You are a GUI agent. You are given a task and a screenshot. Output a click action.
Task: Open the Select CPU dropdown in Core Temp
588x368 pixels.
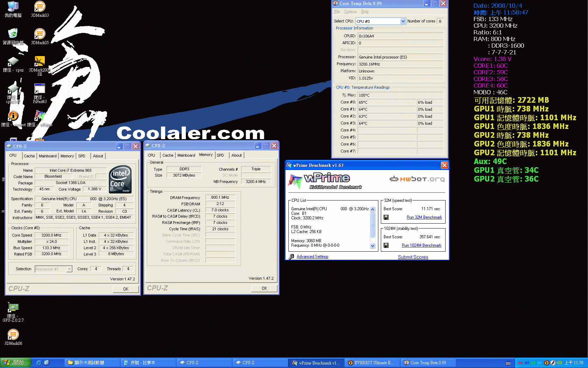pos(403,21)
